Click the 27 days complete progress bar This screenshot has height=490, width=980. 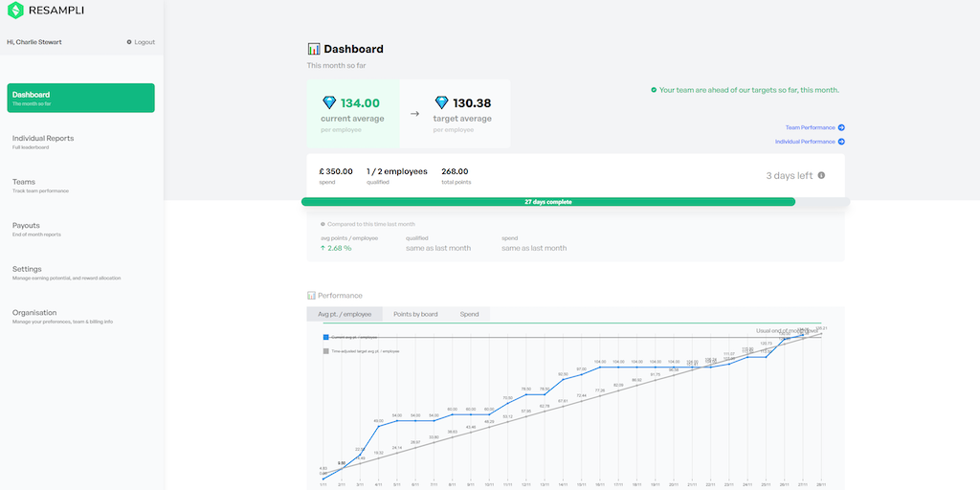547,202
